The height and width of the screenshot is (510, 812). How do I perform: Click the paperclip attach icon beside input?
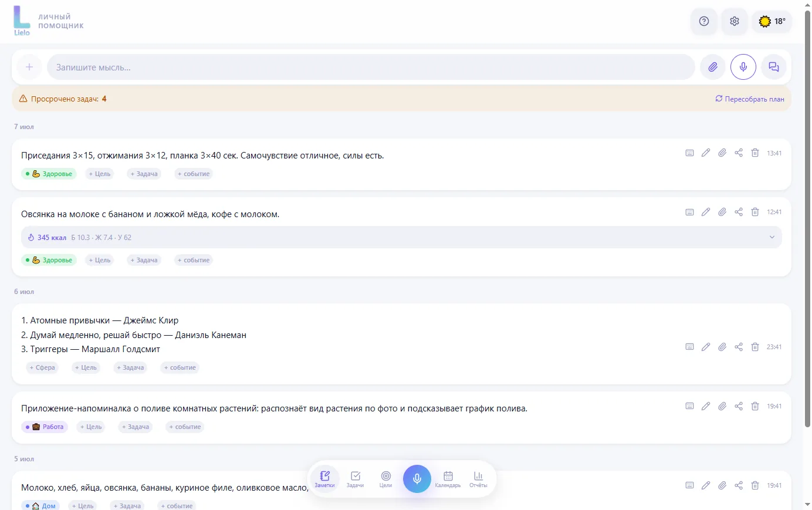(x=713, y=67)
